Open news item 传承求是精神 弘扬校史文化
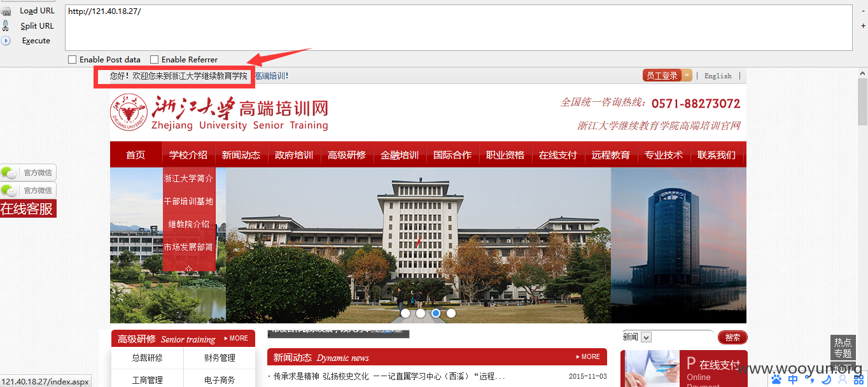 389,376
